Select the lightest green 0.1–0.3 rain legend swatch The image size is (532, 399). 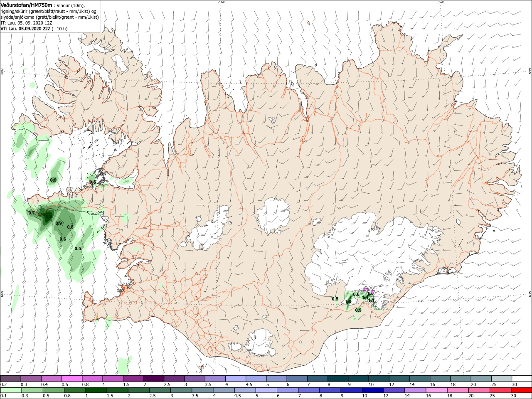10,390
